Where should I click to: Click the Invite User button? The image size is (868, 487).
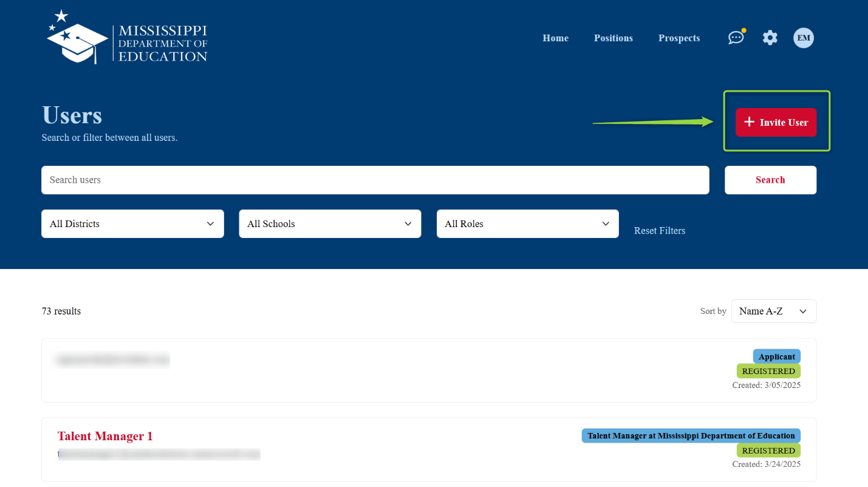[x=776, y=122]
